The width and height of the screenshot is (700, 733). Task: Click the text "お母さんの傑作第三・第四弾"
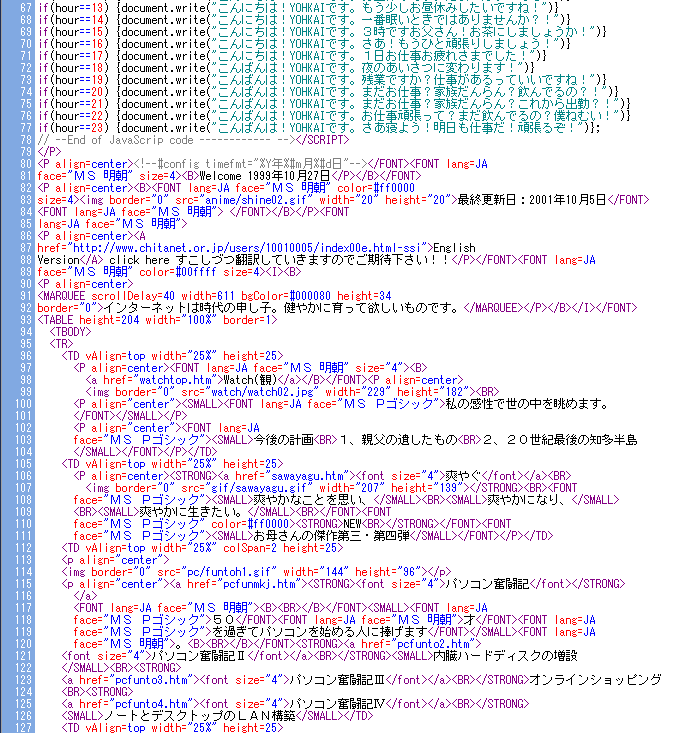click(x=331, y=536)
